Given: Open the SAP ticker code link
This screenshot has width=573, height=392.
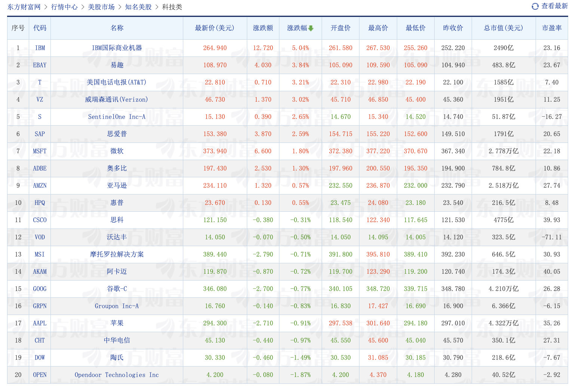Looking at the screenshot, I should pyautogui.click(x=40, y=134).
